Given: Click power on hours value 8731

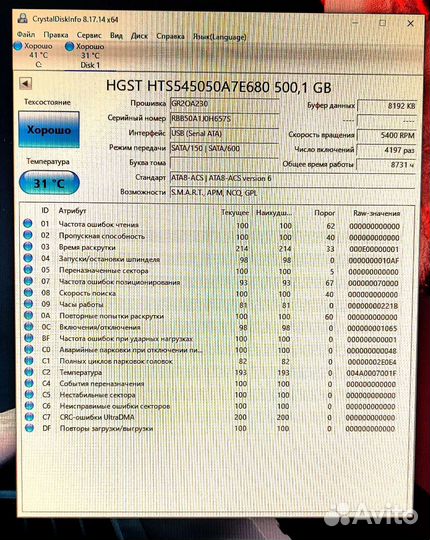Looking at the screenshot, I should 386,165.
